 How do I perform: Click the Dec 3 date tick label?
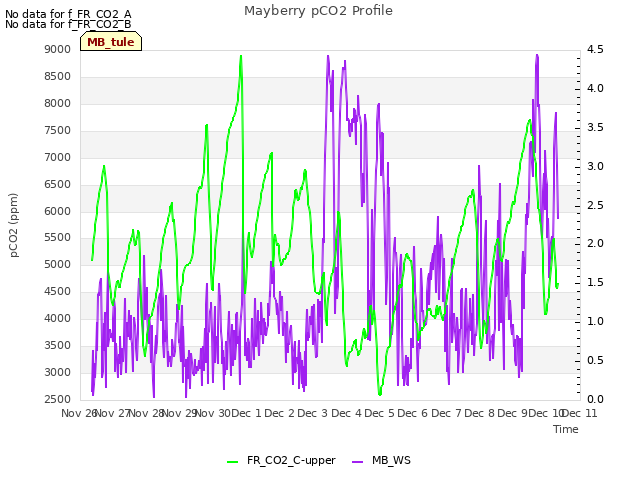pyautogui.click(x=313, y=413)
